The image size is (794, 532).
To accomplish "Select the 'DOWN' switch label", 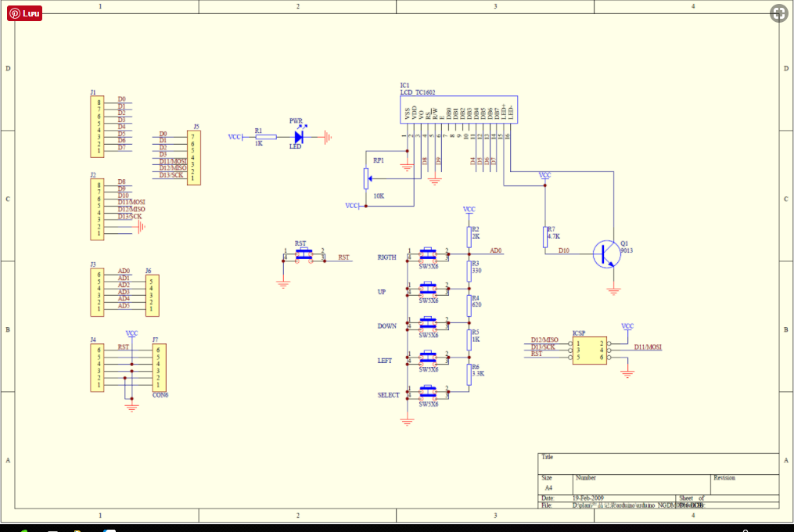I will [x=387, y=325].
